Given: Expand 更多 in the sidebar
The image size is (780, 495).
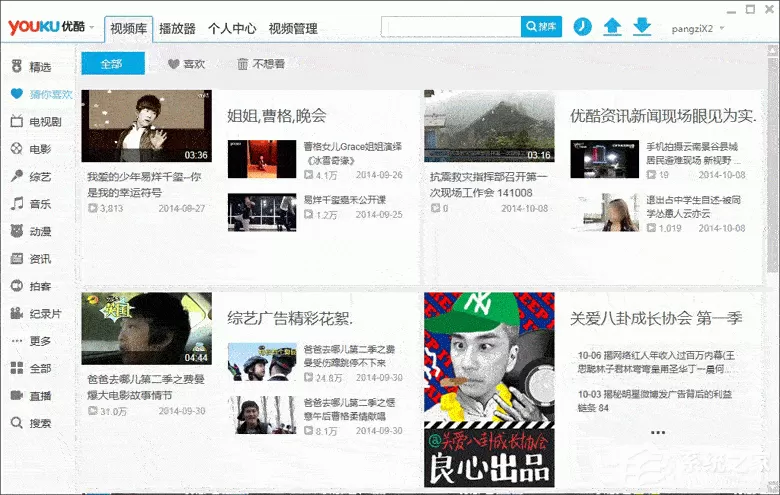Looking at the screenshot, I should click(31, 341).
